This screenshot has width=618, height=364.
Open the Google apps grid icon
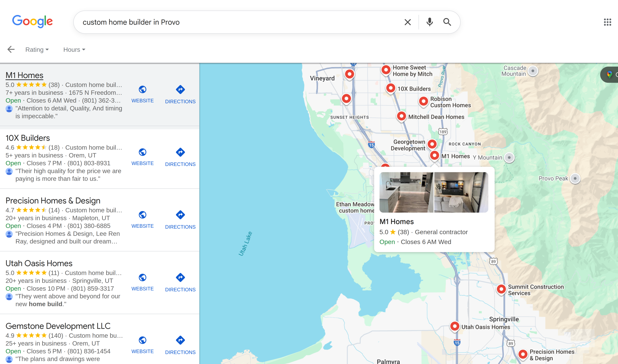click(607, 22)
